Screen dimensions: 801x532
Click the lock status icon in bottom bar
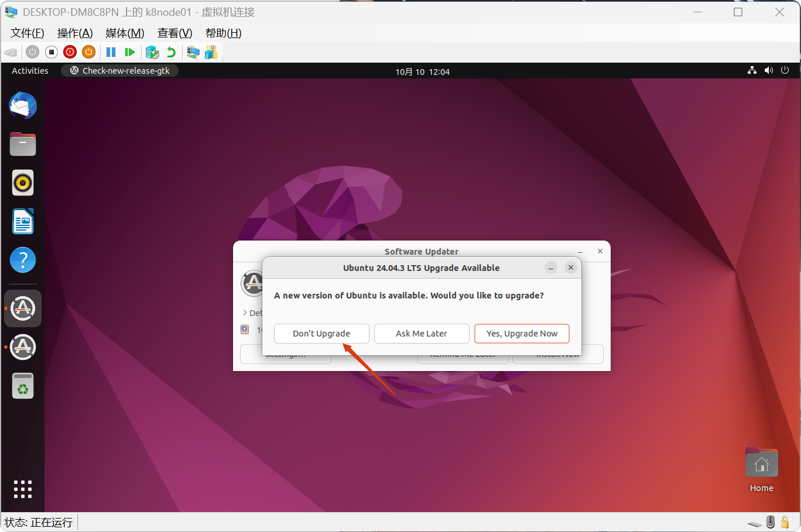coord(785,522)
